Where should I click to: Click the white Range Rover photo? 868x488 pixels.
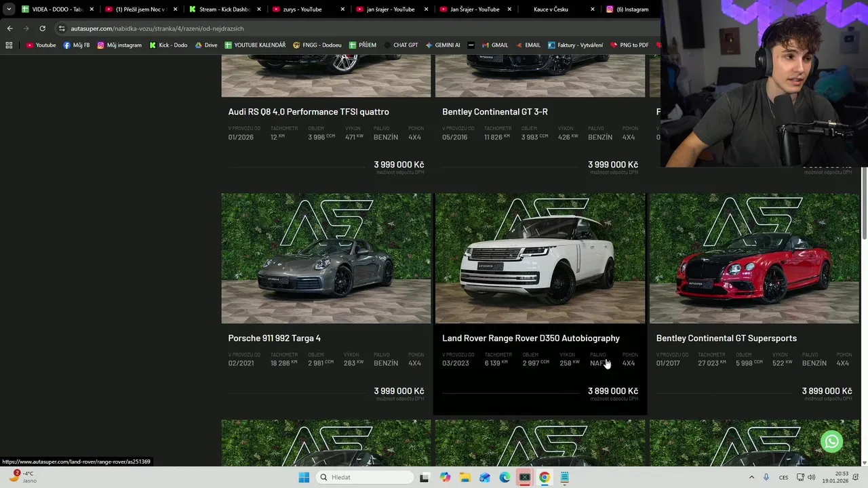click(540, 258)
